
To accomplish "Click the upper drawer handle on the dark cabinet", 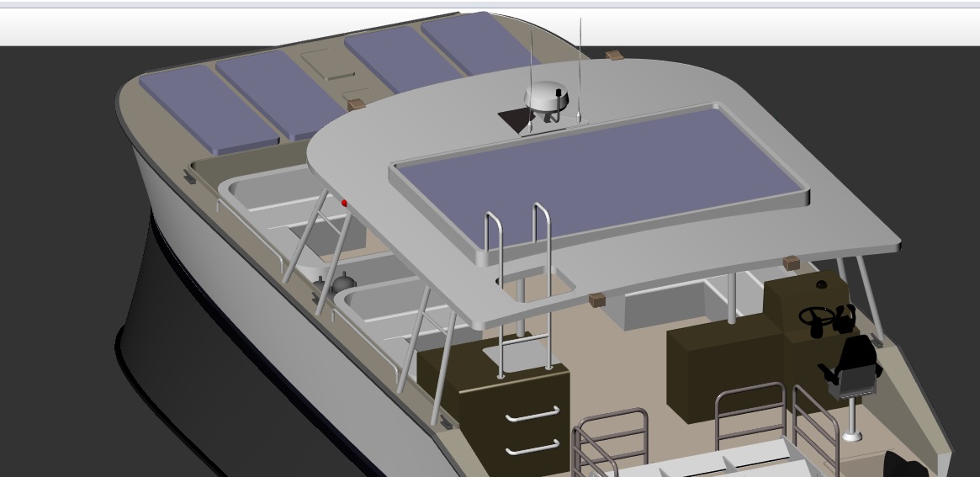I will (x=532, y=413).
